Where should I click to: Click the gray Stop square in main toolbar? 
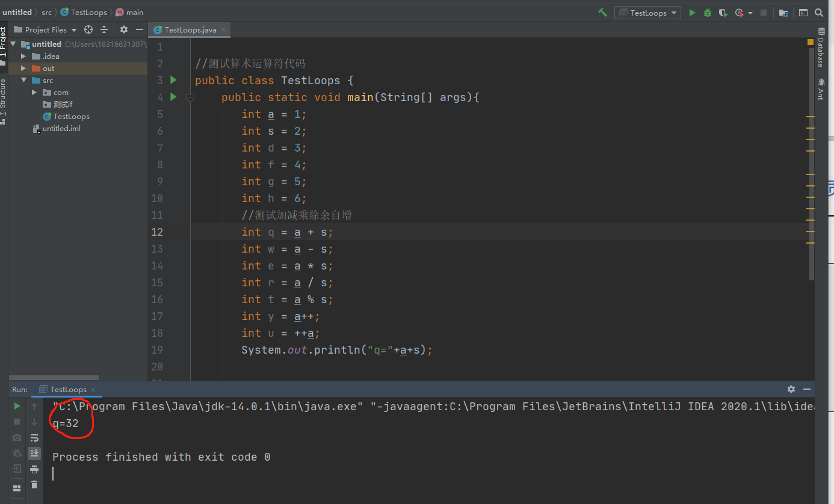pyautogui.click(x=764, y=13)
